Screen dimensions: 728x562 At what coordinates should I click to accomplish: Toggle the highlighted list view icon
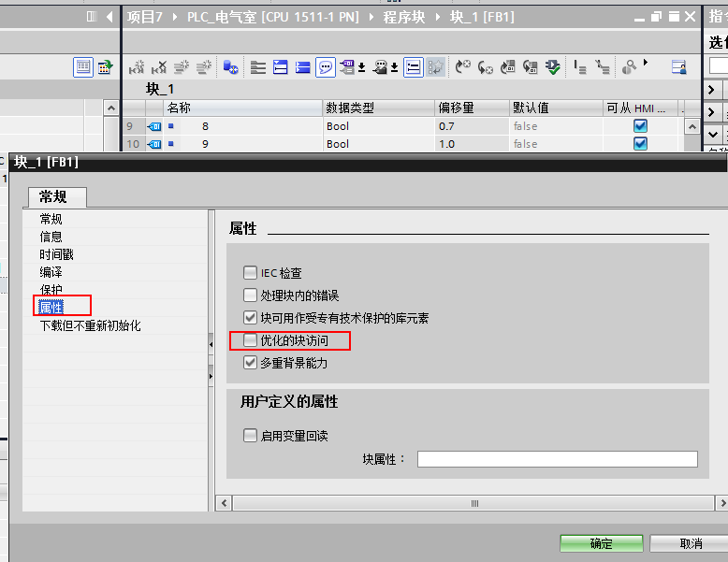coord(414,67)
